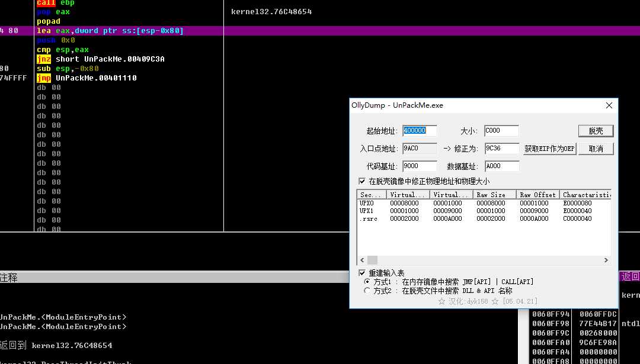Viewport: 640px width, 364px height.
Task: Select the UPX1 section row
Action: (484, 211)
